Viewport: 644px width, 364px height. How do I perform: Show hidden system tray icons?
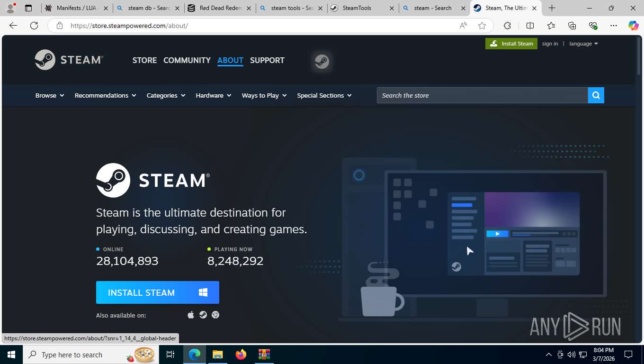click(549, 355)
